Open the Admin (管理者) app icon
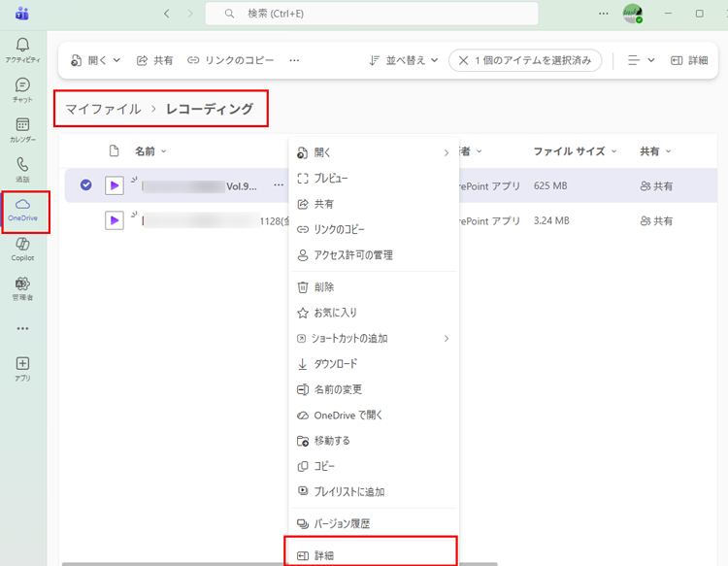The height and width of the screenshot is (566, 728). (x=22, y=288)
